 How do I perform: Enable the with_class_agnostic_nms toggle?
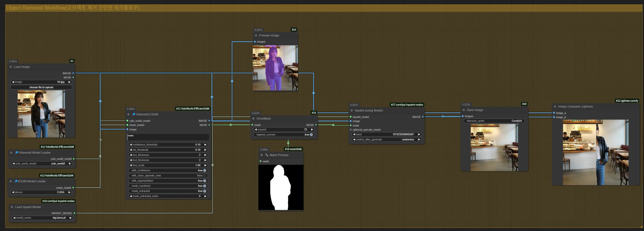pos(204,176)
